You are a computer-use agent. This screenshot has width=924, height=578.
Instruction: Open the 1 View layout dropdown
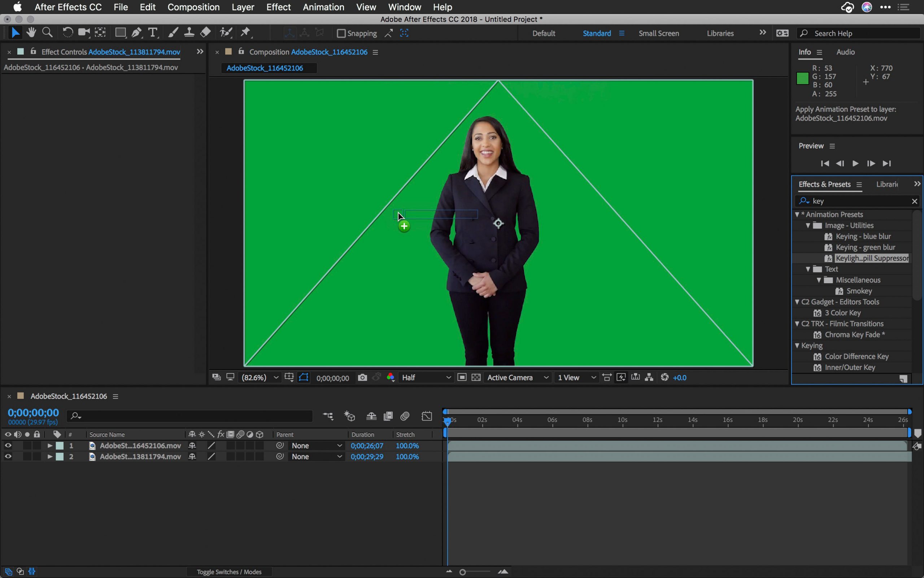point(576,378)
